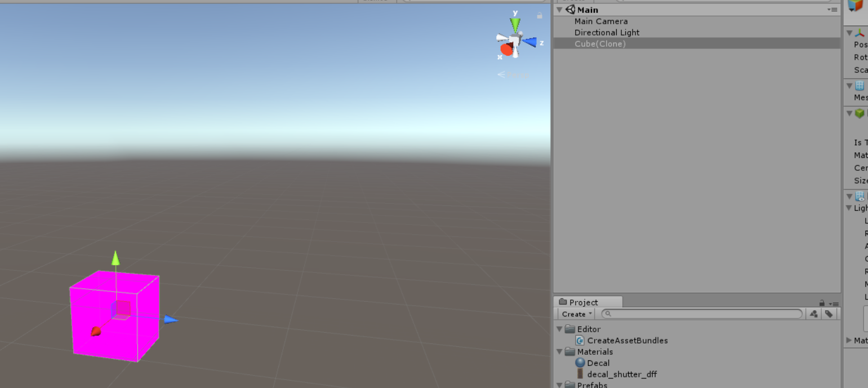Collapse the Materials folder
This screenshot has height=388, width=868.
pos(559,351)
